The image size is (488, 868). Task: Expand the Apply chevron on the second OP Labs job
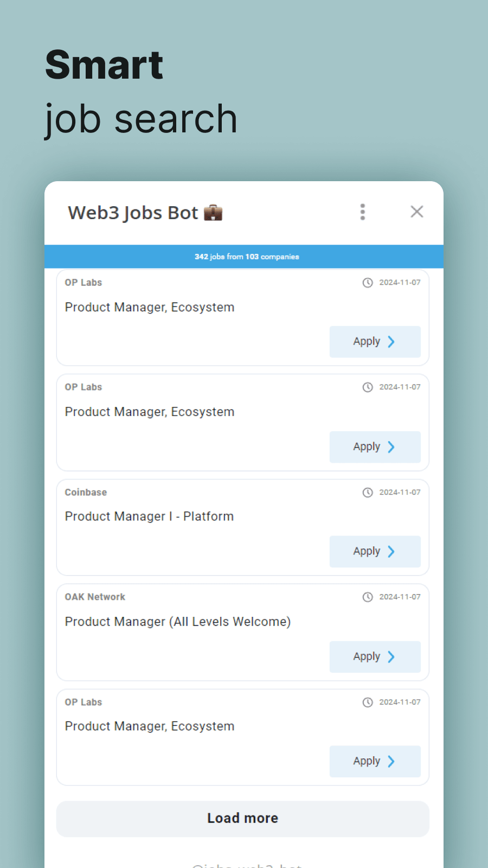391,446
